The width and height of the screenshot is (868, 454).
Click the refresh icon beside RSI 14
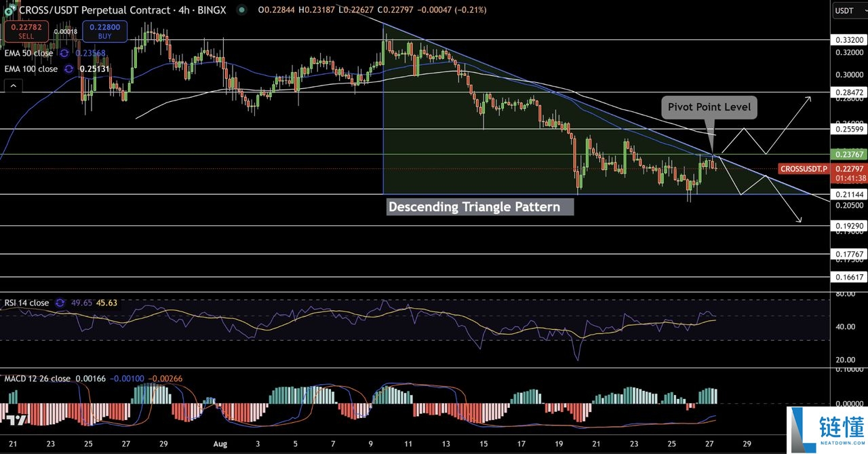click(x=60, y=303)
